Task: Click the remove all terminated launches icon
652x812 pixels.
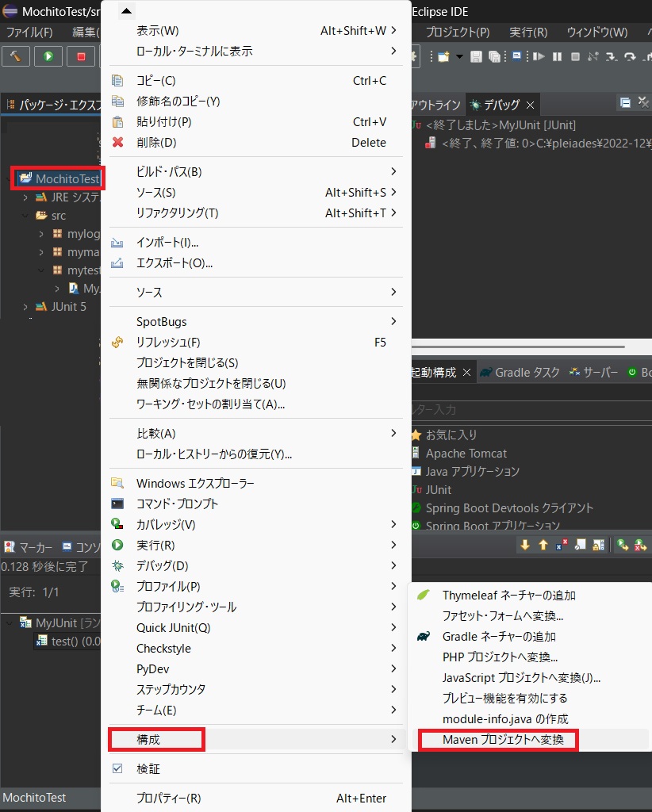Action: point(643,102)
